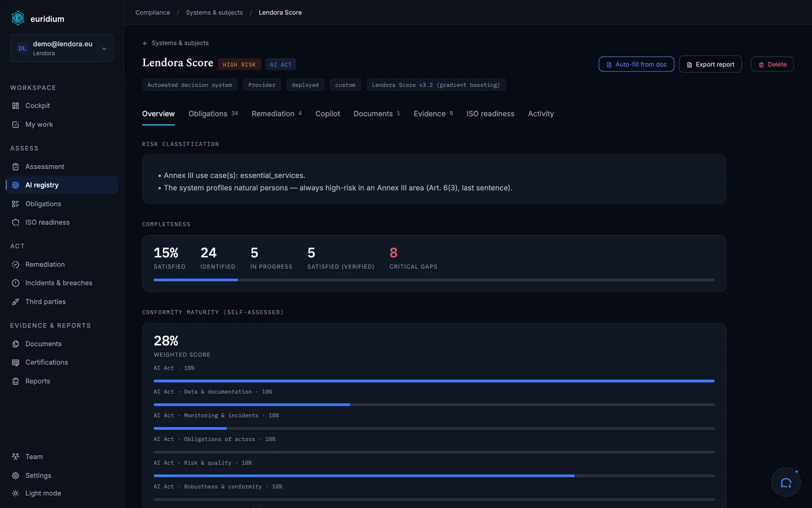812x508 pixels.
Task: Open the Cockpit dashboard icon
Action: [x=15, y=106]
